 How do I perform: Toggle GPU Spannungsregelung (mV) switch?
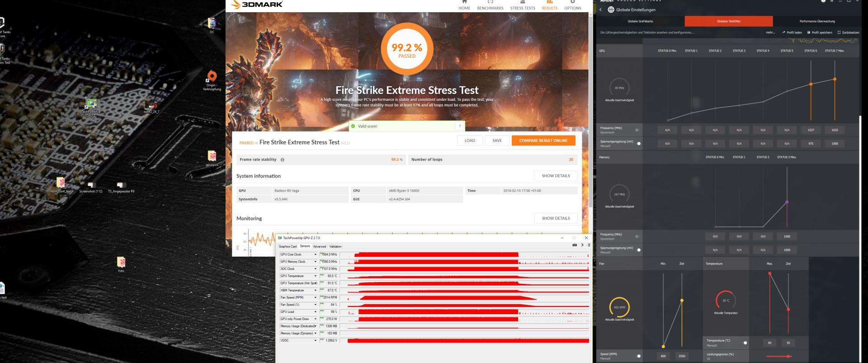click(637, 143)
